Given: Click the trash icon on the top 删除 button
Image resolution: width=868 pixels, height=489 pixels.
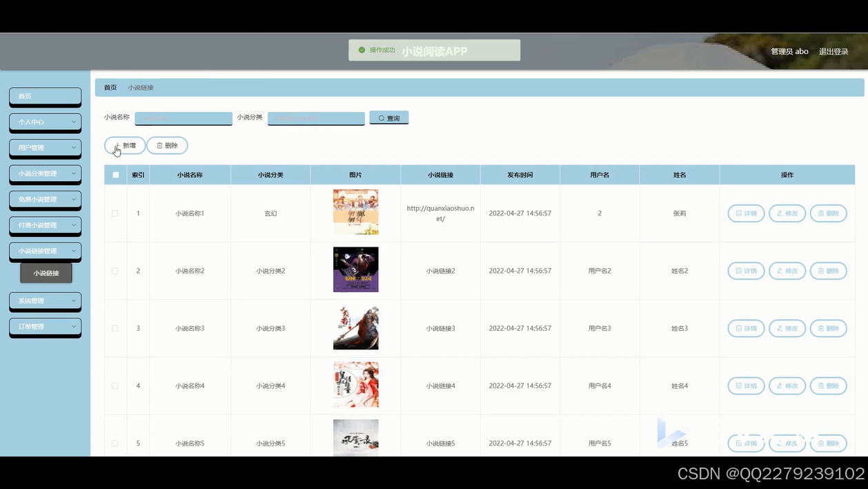Looking at the screenshot, I should click(x=159, y=145).
